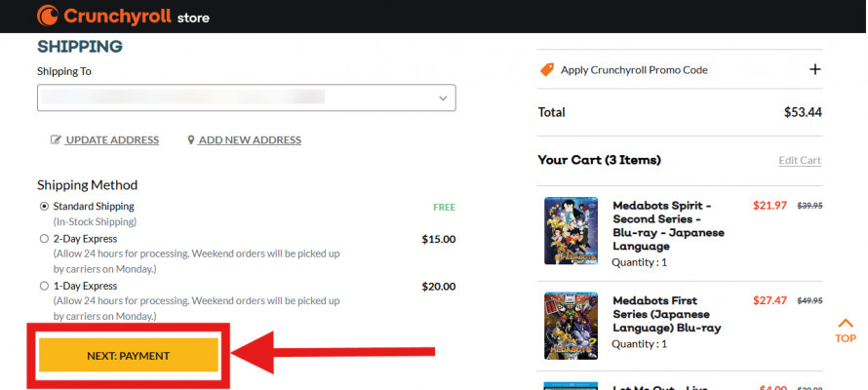
Task: Click the Top up-arrow icon
Action: point(846,325)
